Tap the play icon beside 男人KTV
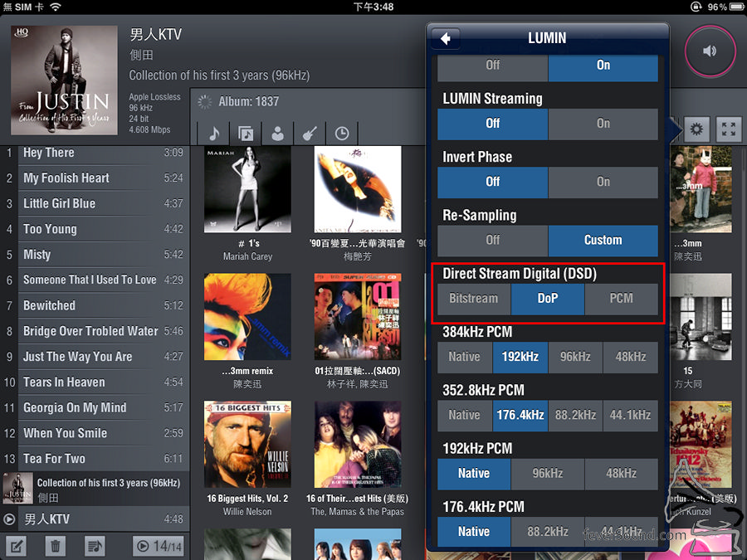 pos(9,519)
